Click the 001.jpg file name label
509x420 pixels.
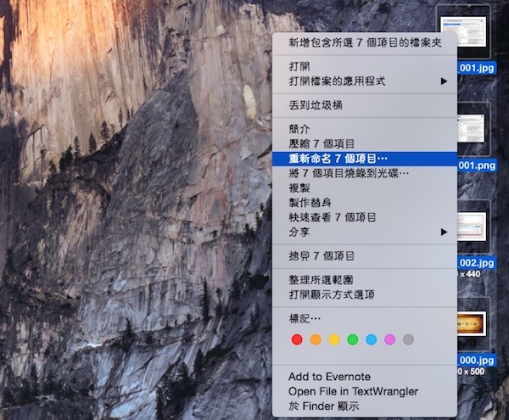tap(476, 68)
